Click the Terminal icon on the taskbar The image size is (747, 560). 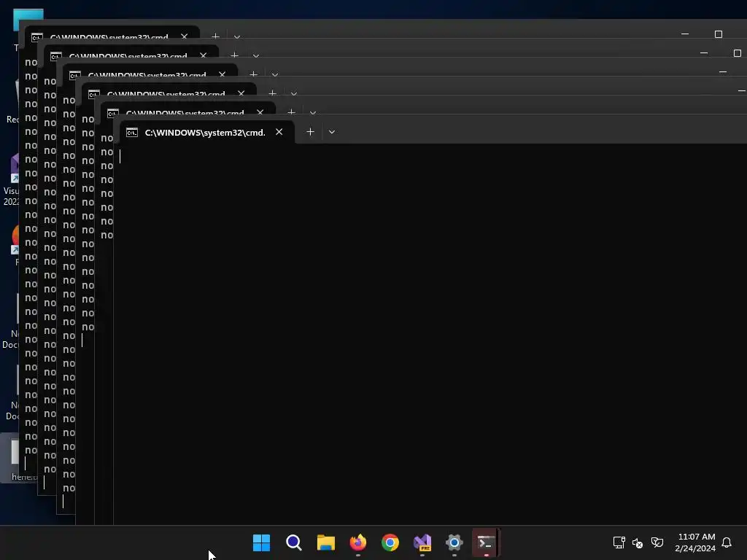pyautogui.click(x=486, y=542)
